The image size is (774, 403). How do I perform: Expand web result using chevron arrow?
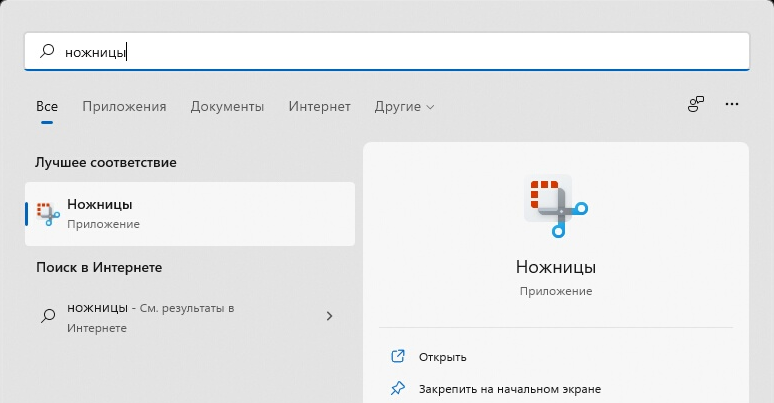tap(330, 316)
